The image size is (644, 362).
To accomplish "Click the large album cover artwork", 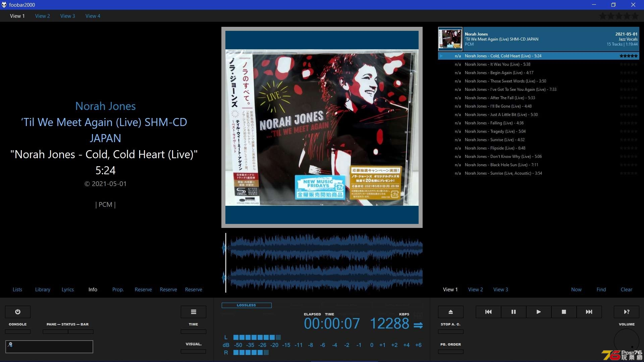I will [322, 127].
